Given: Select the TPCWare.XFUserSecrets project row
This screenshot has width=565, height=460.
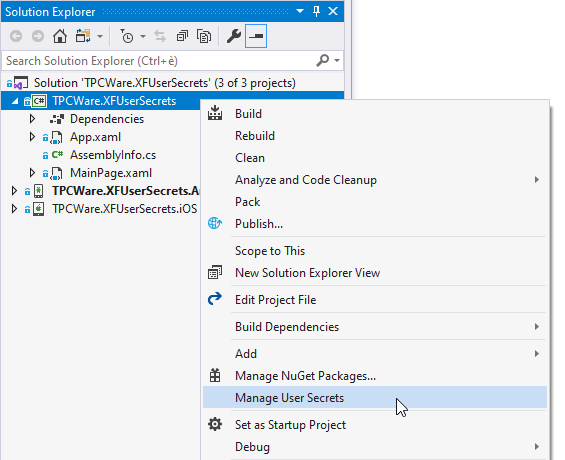Looking at the screenshot, I should coord(114,101).
